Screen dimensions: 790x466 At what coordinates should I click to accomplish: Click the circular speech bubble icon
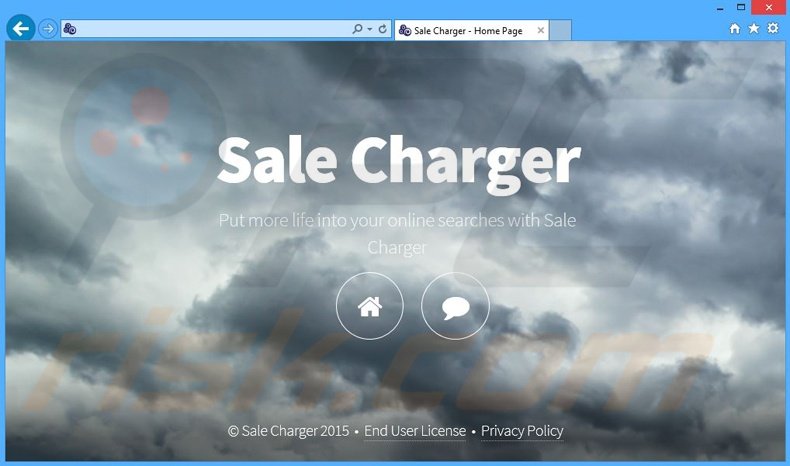tap(455, 306)
